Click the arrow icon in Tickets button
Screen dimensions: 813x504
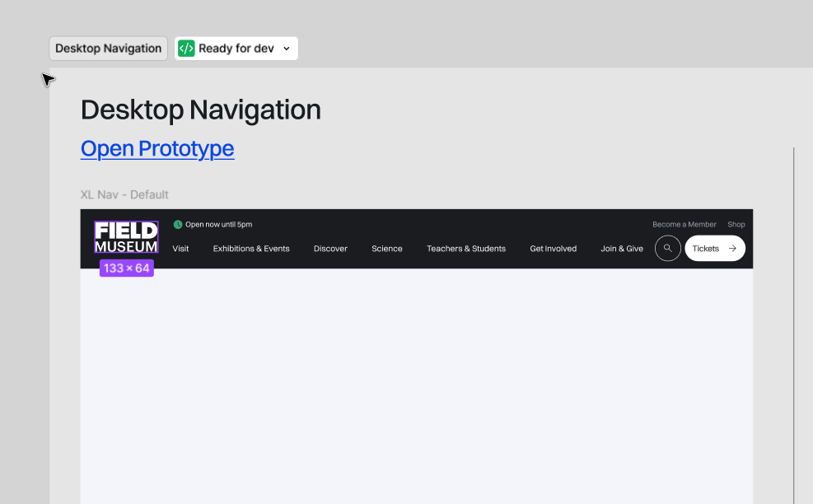(x=732, y=248)
